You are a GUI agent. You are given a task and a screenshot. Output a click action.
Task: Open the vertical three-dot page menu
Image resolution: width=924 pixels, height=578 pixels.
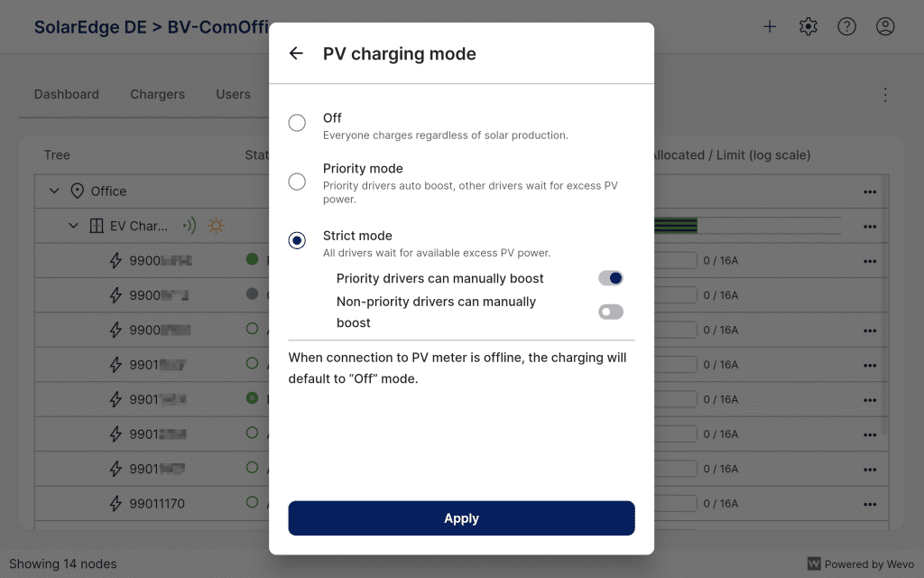pos(885,94)
